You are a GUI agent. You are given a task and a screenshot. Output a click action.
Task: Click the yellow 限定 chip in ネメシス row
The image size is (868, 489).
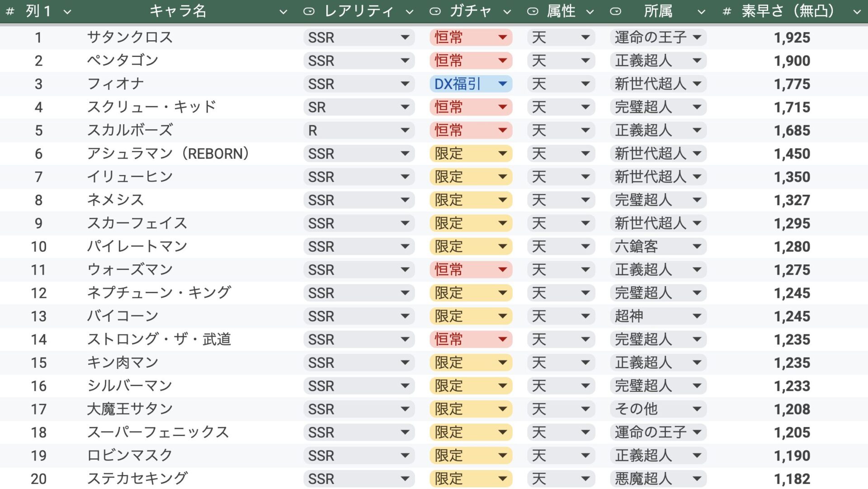[x=470, y=200]
